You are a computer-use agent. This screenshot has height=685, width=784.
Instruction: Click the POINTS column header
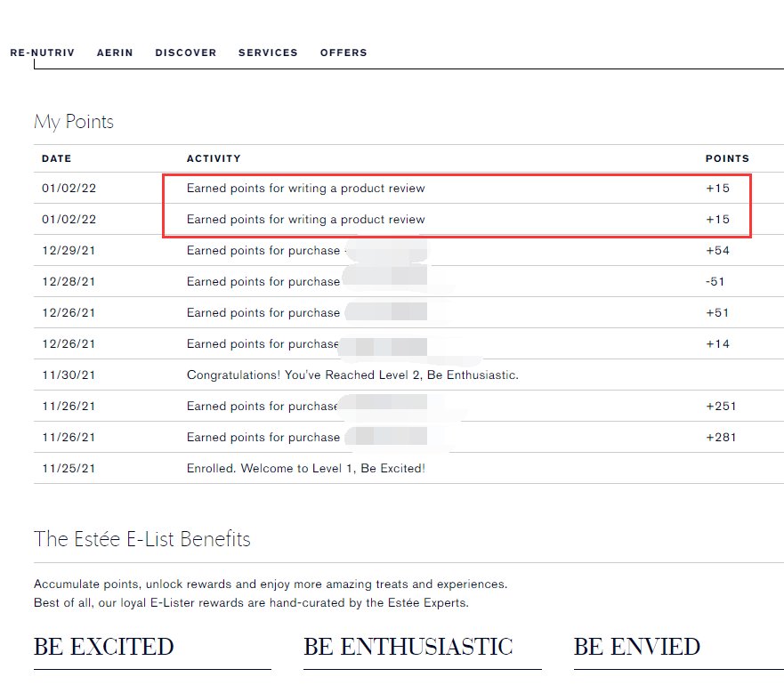727,158
